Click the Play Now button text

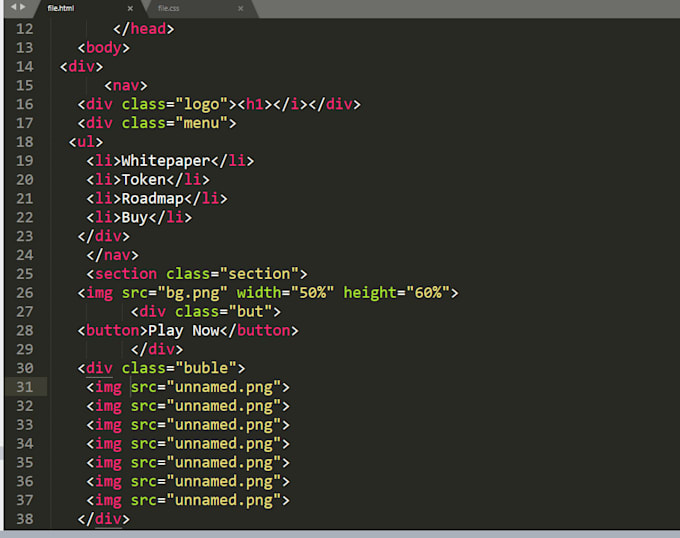point(184,331)
